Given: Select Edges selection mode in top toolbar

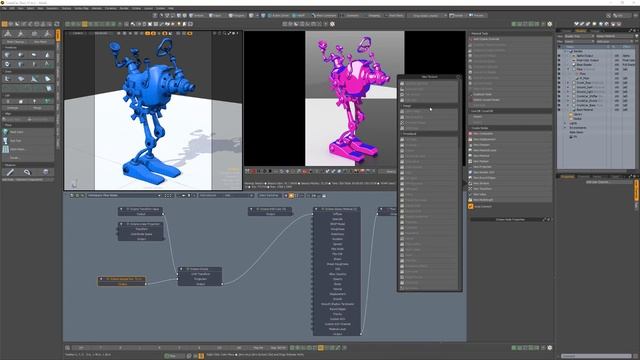Looking at the screenshot, I should point(215,16).
